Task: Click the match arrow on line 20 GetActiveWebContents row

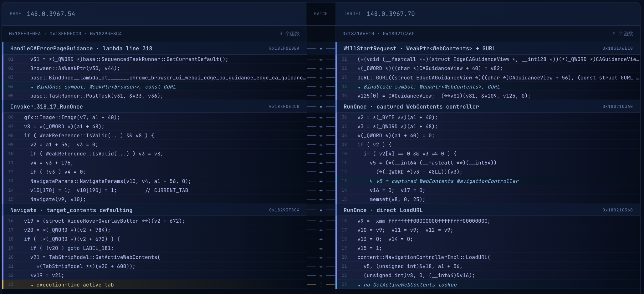Action: (x=321, y=257)
